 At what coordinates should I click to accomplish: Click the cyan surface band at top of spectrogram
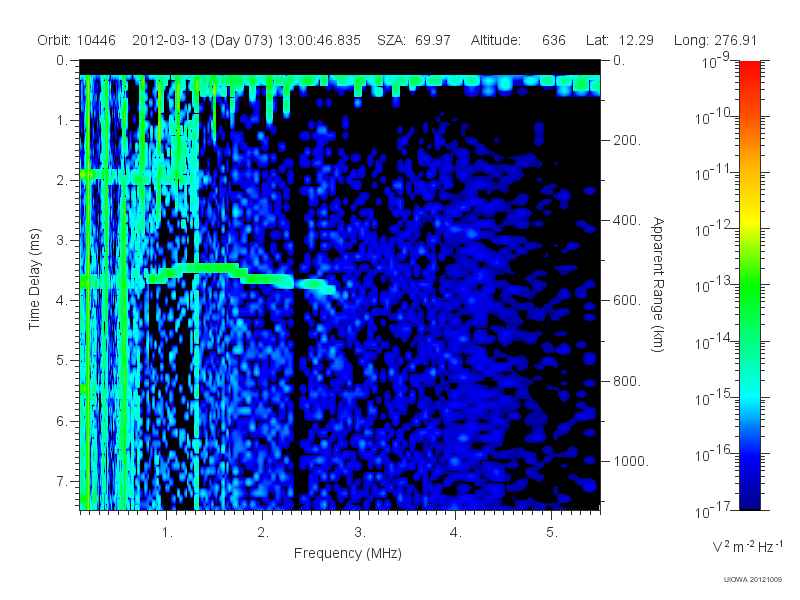pyautogui.click(x=340, y=81)
